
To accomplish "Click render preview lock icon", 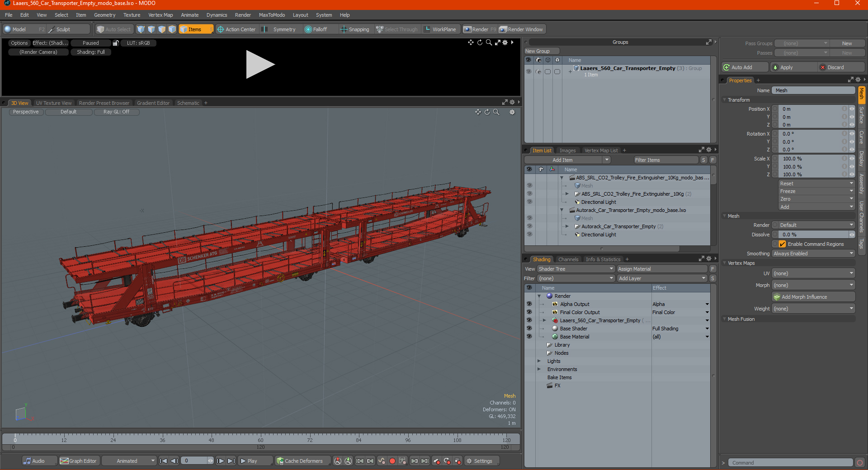I will 116,43.
